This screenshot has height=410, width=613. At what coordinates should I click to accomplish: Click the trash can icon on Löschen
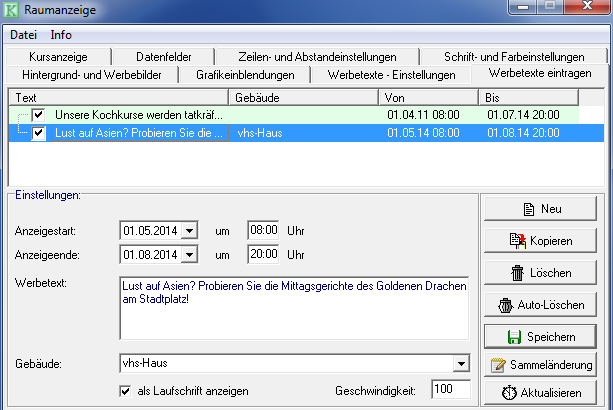click(517, 273)
